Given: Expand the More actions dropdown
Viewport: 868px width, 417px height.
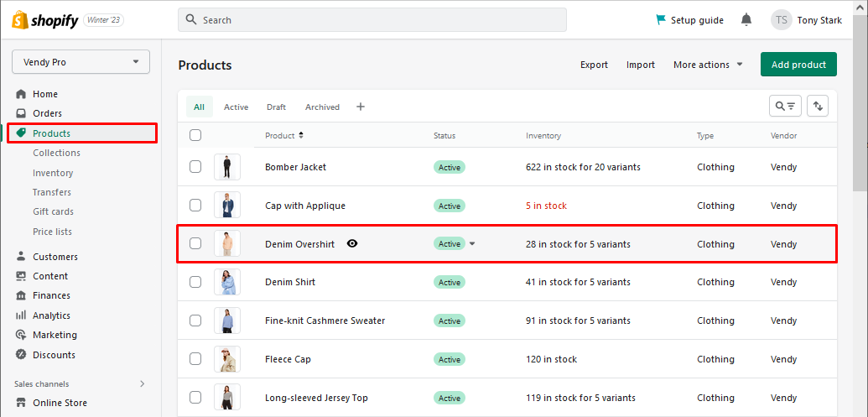Looking at the screenshot, I should (708, 65).
